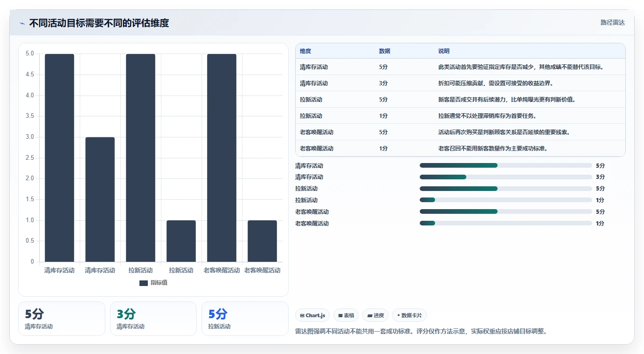Click the 4.5 y-axis tick label
This screenshot has height=354, width=644.
point(29,75)
